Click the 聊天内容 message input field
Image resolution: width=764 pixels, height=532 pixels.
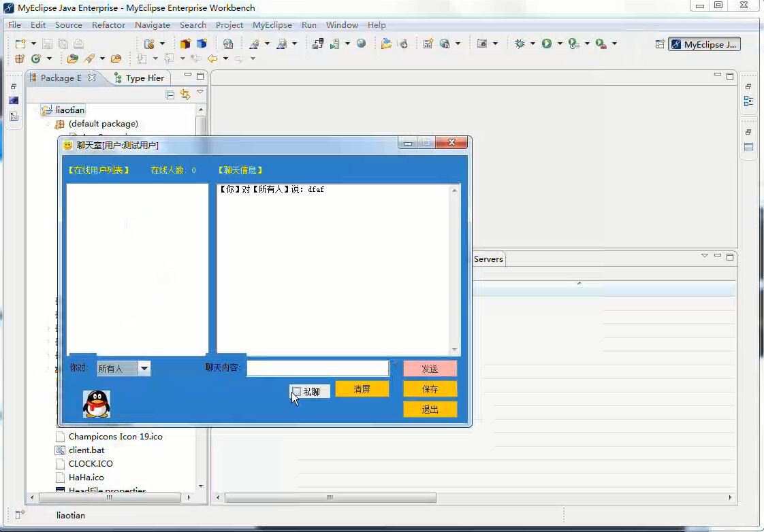[x=318, y=368]
